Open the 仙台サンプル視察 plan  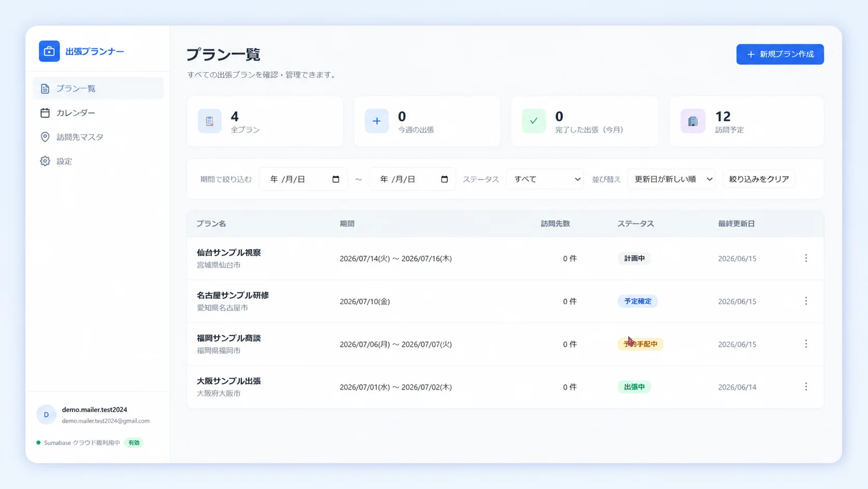pos(229,253)
